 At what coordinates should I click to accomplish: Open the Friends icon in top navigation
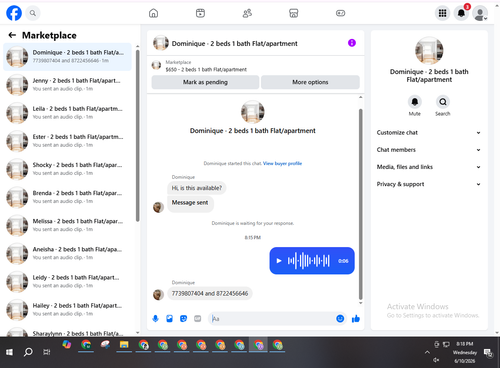click(x=247, y=13)
